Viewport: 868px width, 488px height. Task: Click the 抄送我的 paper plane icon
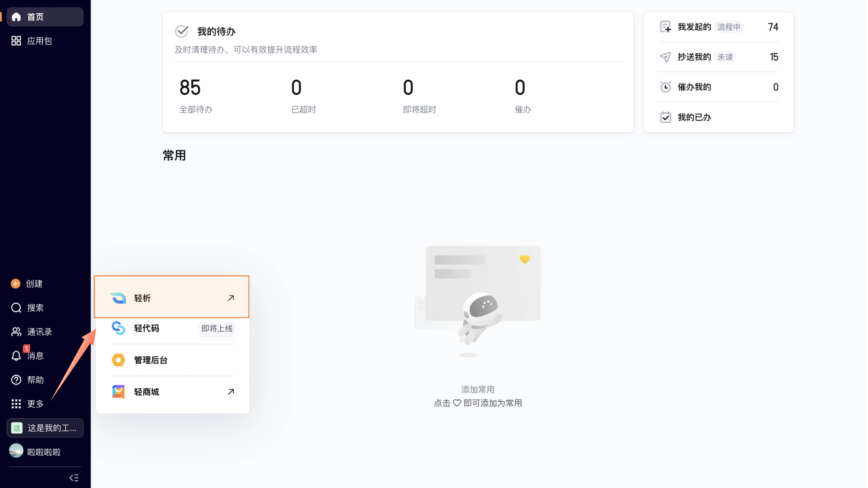pyautogui.click(x=665, y=57)
